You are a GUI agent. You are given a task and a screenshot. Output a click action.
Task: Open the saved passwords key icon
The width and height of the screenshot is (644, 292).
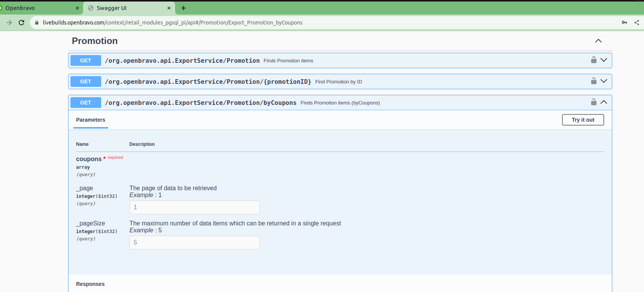(624, 23)
